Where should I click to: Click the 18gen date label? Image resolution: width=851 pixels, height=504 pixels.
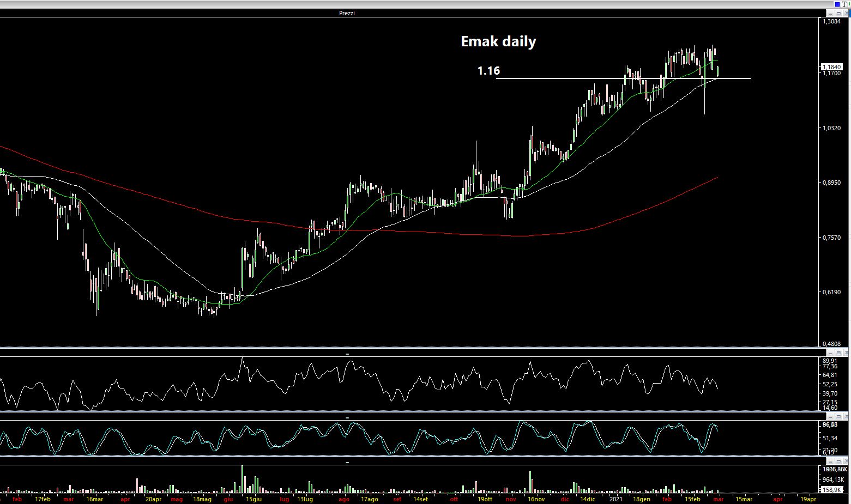coord(641,499)
